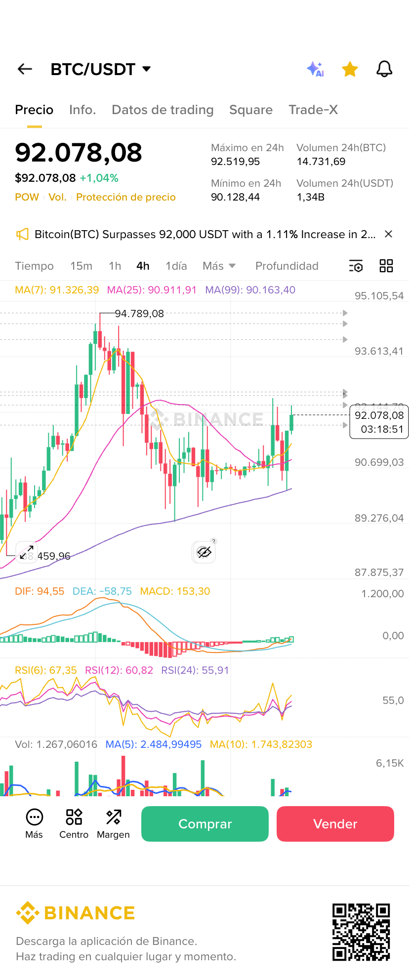This screenshot has width=409, height=980.
Task: Tap the Binance logo in footer
Action: (x=76, y=913)
